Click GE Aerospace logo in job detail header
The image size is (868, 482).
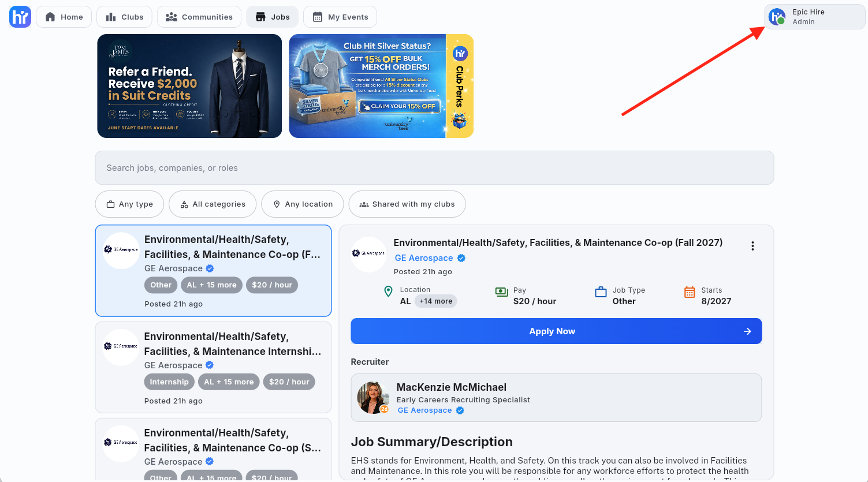coord(368,254)
